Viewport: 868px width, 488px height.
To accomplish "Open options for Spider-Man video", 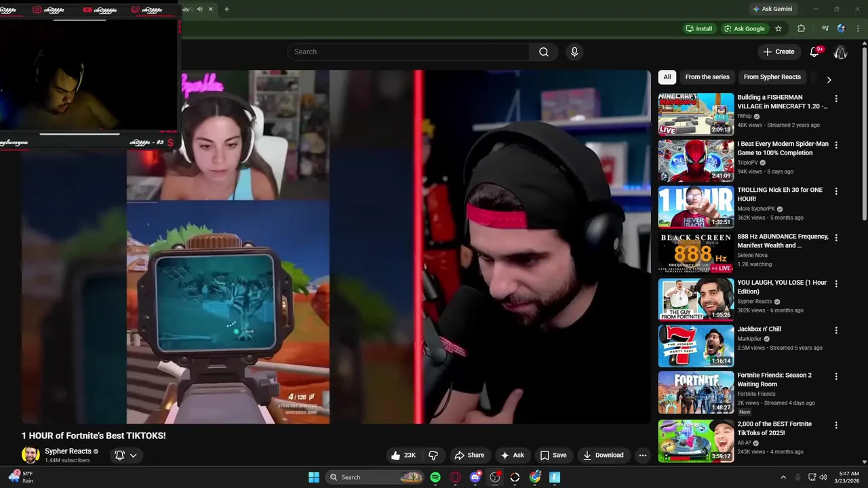I will (x=835, y=145).
